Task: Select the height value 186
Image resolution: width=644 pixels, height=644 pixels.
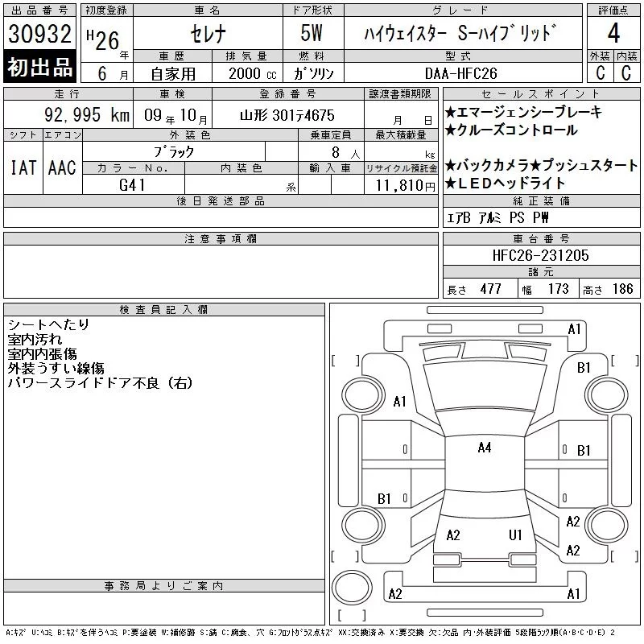Action: (x=622, y=289)
